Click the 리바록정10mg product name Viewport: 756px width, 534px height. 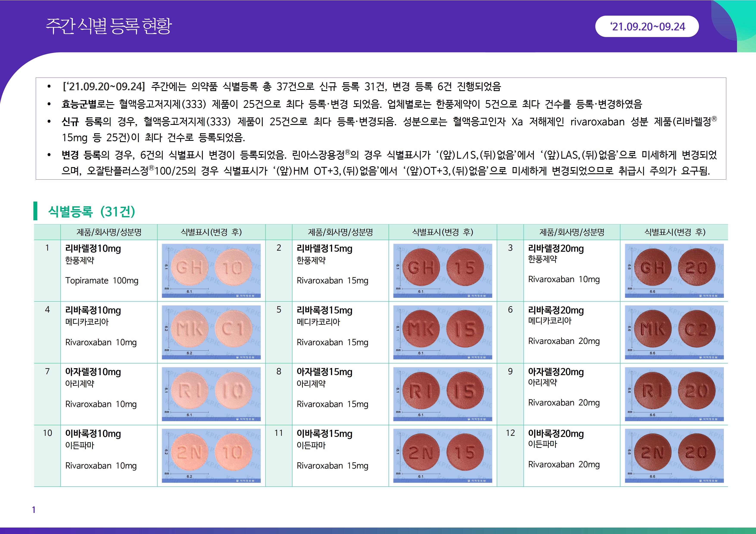[x=93, y=310]
